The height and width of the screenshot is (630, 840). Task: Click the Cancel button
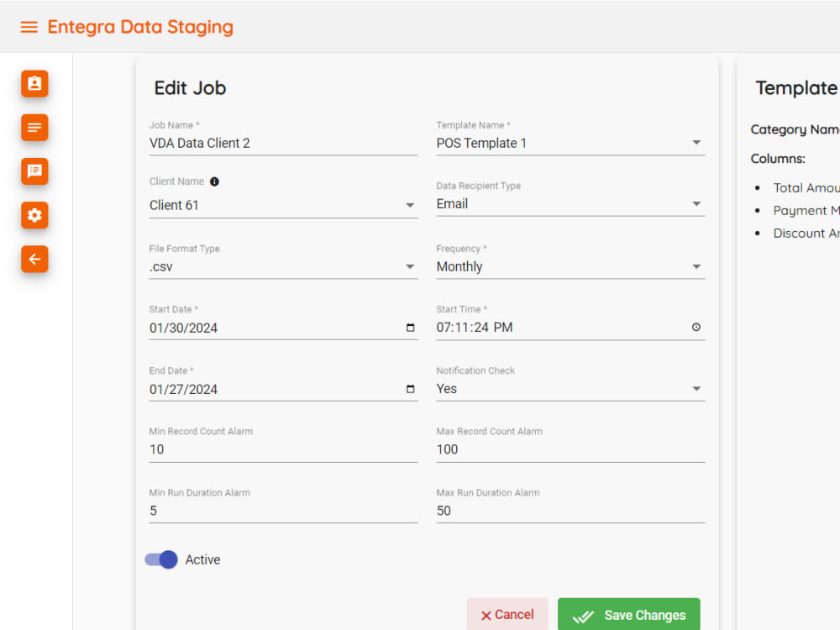[x=507, y=615]
